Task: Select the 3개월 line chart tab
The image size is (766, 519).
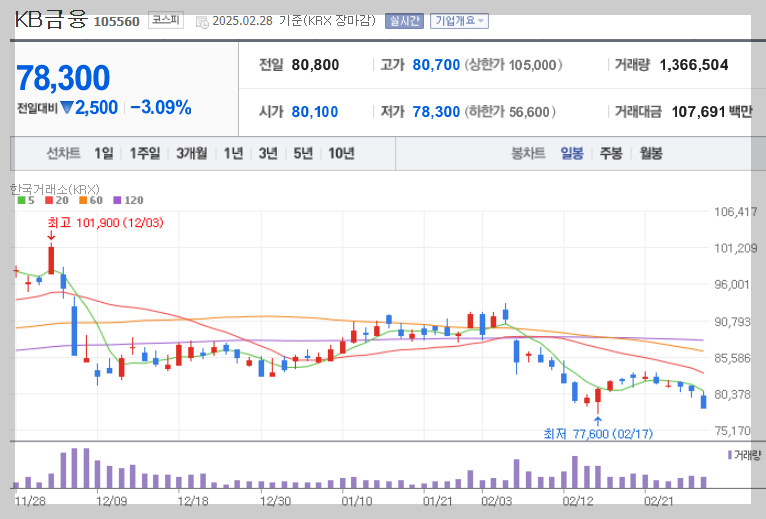Action: pos(192,153)
